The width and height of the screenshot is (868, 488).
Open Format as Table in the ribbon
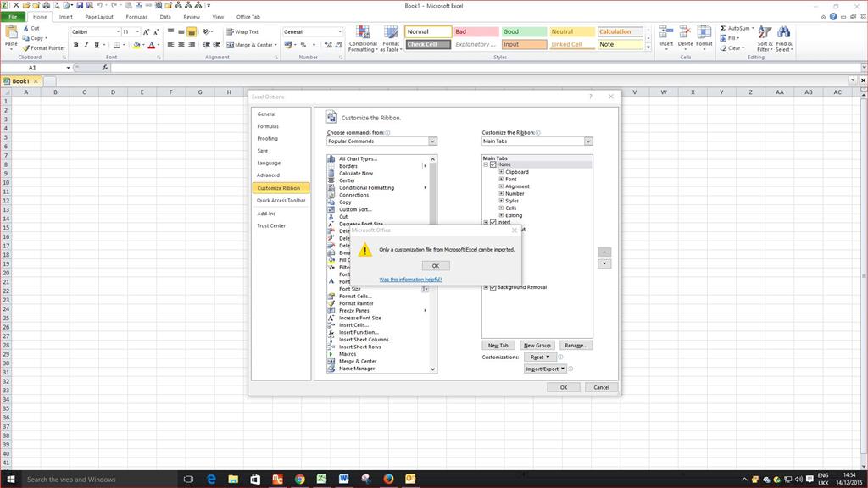coord(391,39)
